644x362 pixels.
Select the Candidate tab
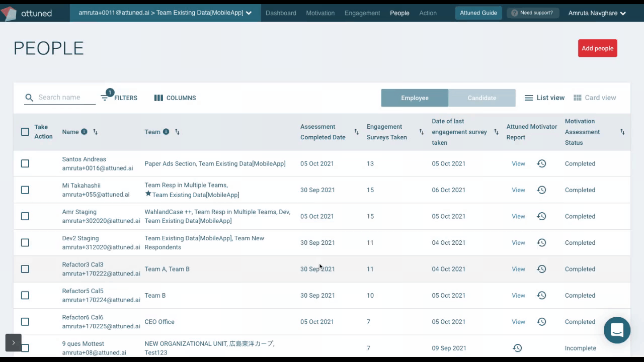[482, 98]
